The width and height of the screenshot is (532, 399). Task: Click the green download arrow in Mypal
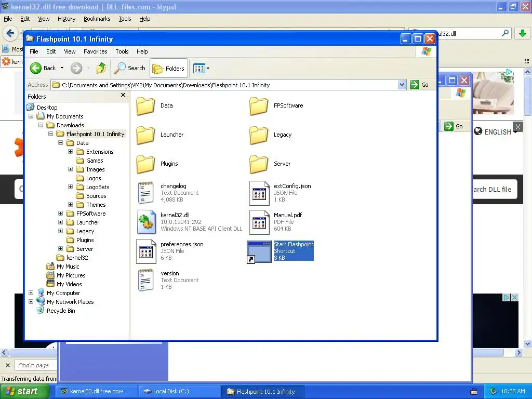coord(523,33)
